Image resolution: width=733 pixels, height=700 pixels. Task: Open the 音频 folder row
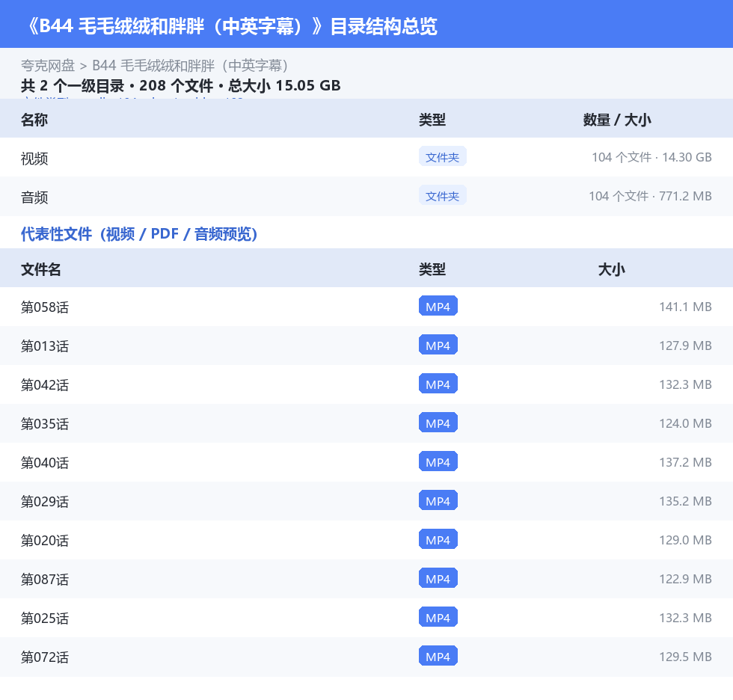click(366, 196)
